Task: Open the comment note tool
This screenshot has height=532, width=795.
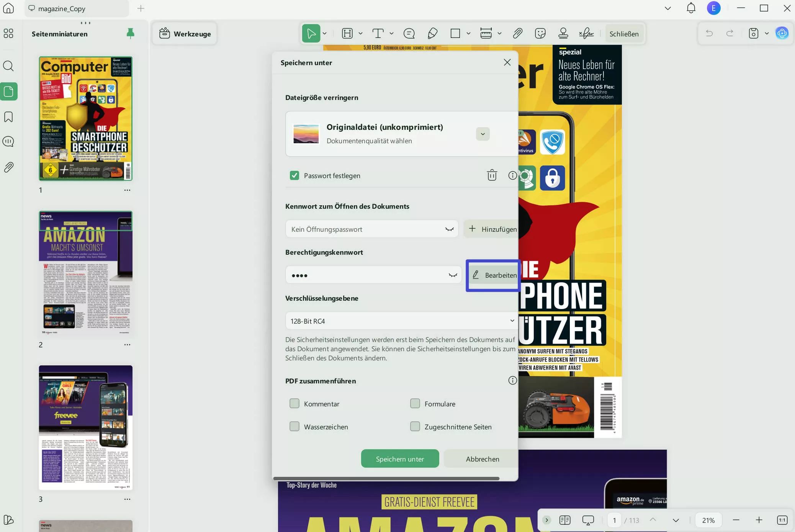Action: click(x=409, y=34)
